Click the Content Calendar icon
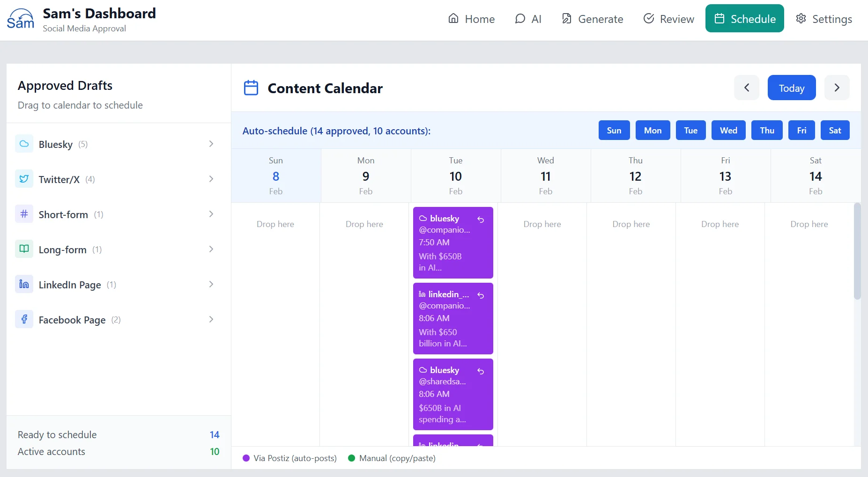 pyautogui.click(x=251, y=88)
